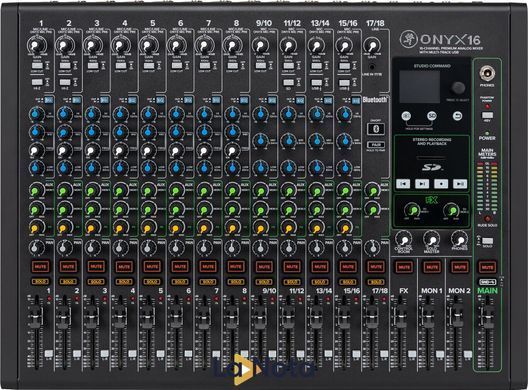Click the skip-to-previous-track transport button
Viewport: 528px width, 390px height.
point(403,184)
